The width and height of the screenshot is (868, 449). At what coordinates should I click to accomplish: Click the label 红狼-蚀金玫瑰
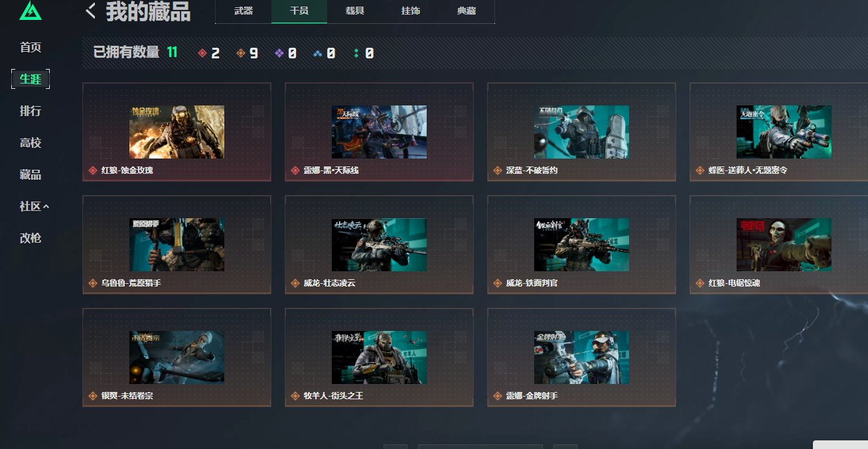click(127, 170)
